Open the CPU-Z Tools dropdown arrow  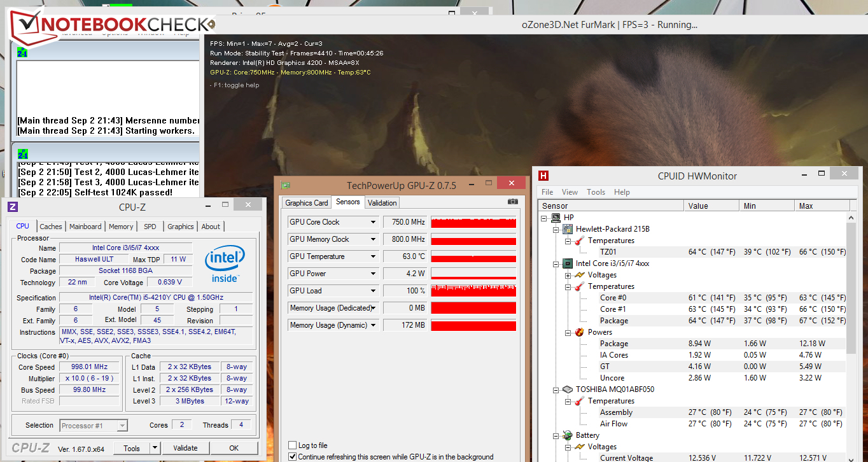click(155, 448)
